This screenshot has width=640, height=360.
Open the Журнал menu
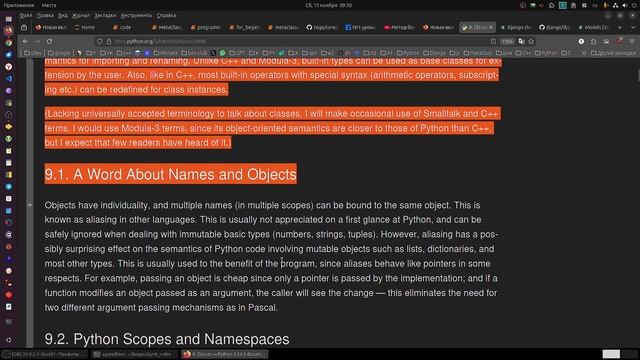[81, 16]
